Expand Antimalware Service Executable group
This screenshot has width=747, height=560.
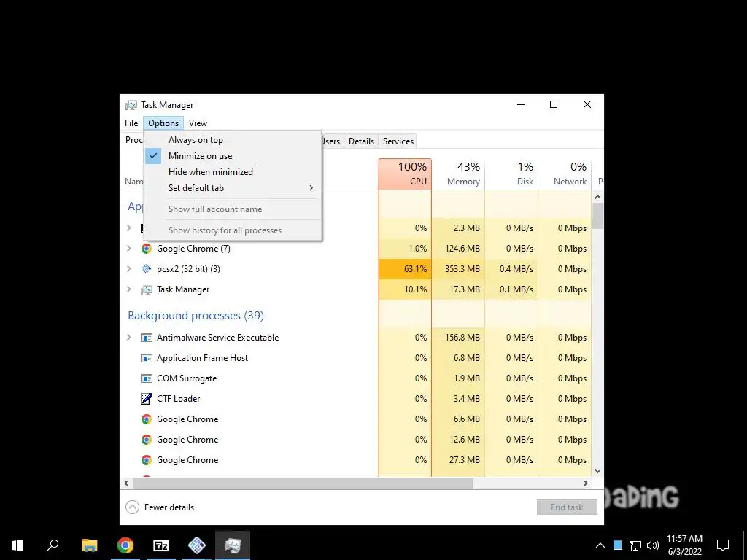pyautogui.click(x=128, y=338)
